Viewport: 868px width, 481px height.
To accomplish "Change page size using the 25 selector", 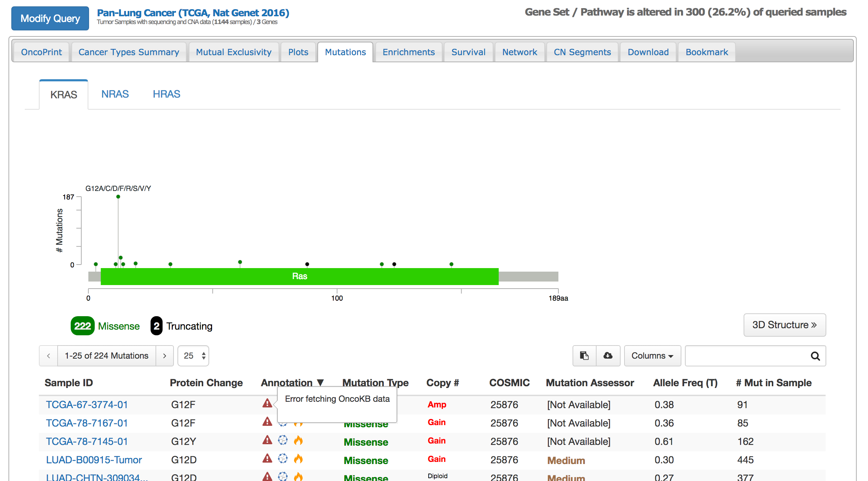I will click(x=193, y=356).
